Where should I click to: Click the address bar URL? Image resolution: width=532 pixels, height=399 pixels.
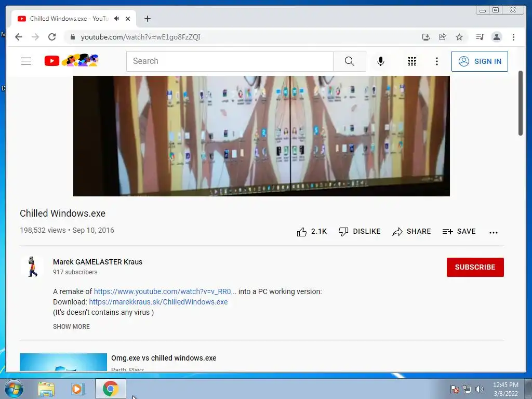coord(140,37)
